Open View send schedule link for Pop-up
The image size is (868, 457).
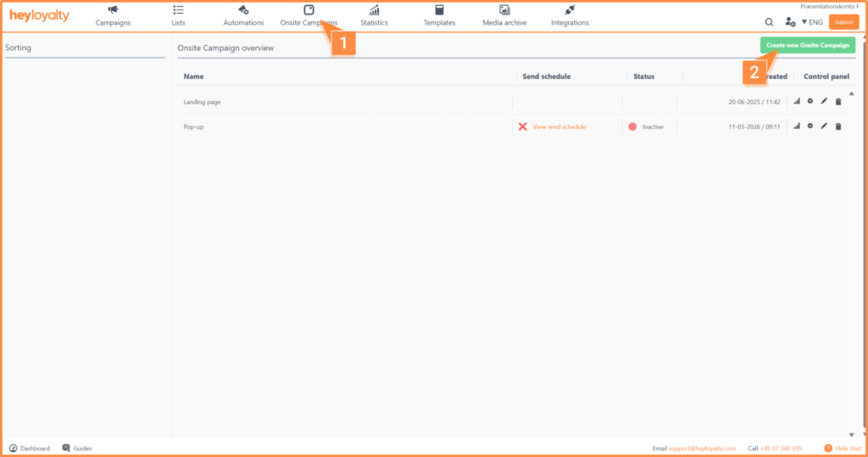click(559, 126)
